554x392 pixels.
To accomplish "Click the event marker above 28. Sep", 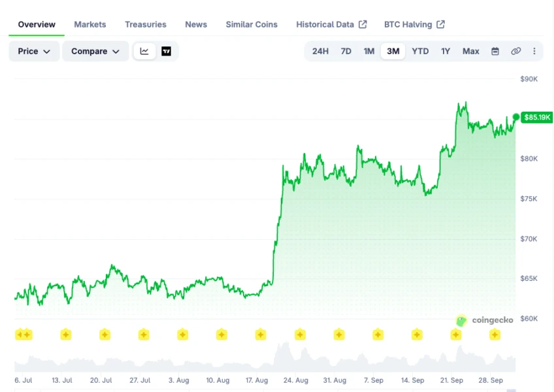I will point(495,335).
